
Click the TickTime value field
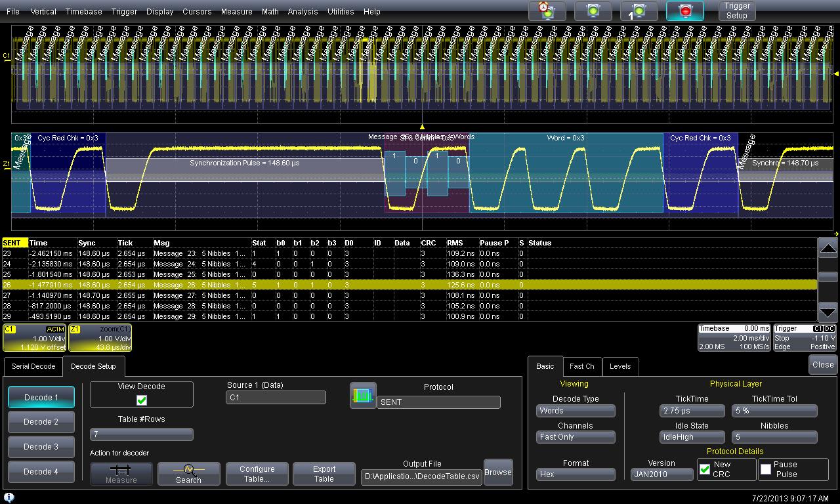(692, 411)
